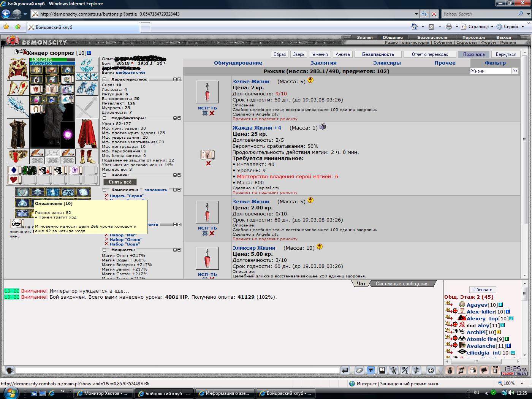The image size is (532, 399).
Task: Move Характеристики section down with arrow
Action: click(179, 79)
